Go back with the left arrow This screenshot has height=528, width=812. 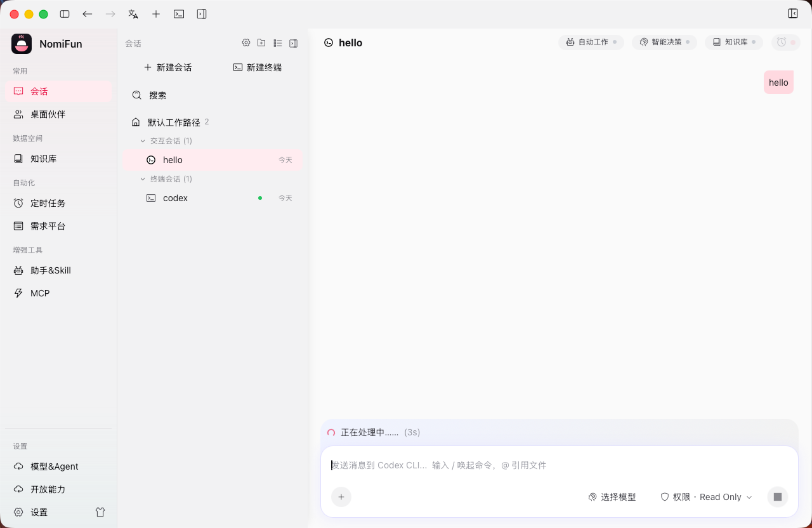coord(88,14)
